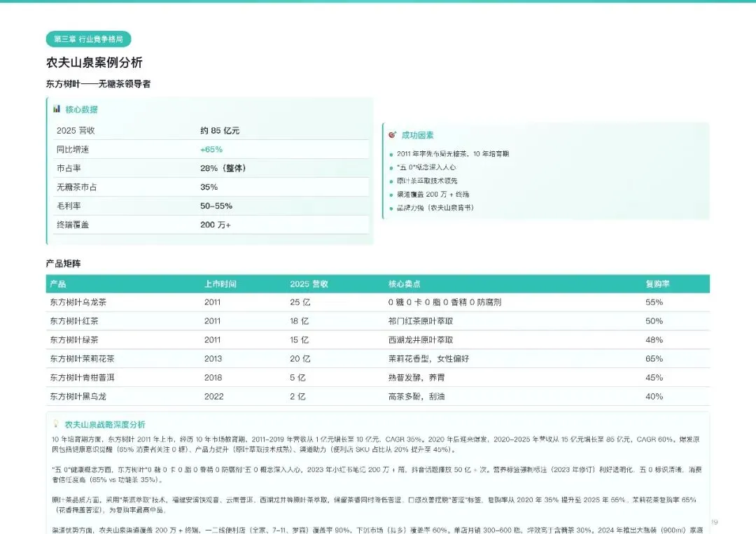Click the bar chart icon beside 核心数据
This screenshot has width=756, height=534.
(x=57, y=109)
